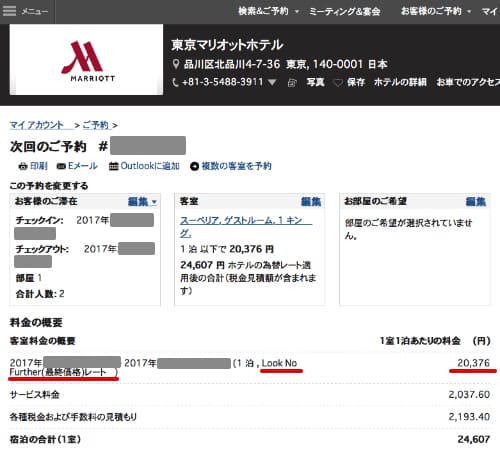Expand the 検索&ご予約 menu
The image size is (500, 451).
[x=269, y=11]
